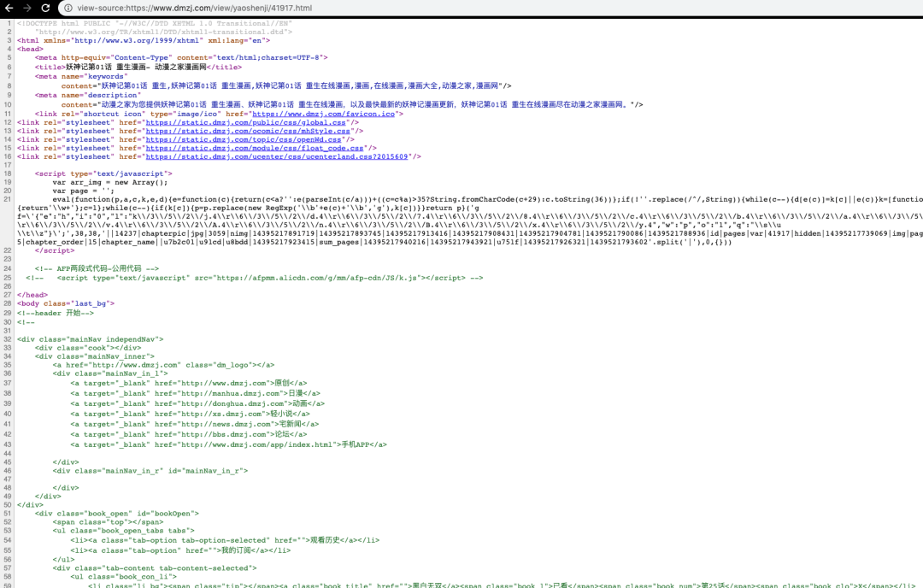Click the browser back arrow
Image resolution: width=923 pixels, height=588 pixels.
9,8
